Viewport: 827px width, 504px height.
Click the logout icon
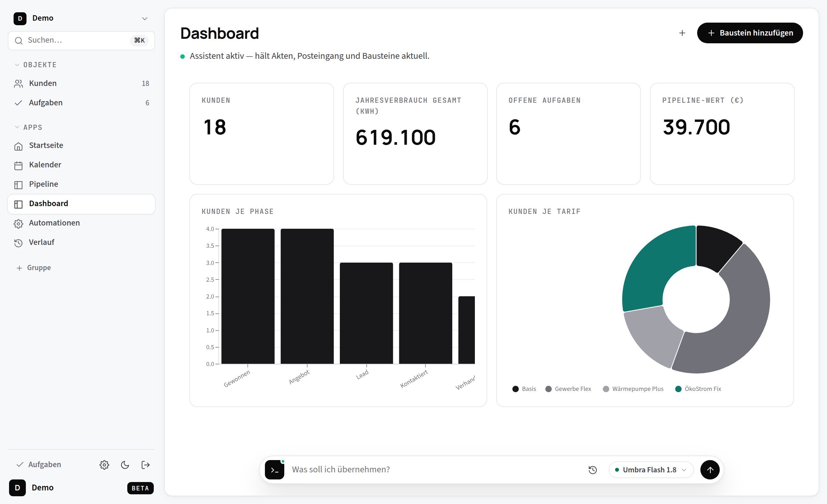click(146, 465)
